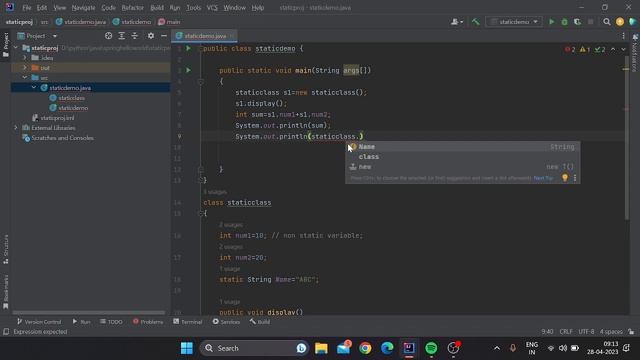
Task: Expand External Libraries node
Action: click(16, 128)
